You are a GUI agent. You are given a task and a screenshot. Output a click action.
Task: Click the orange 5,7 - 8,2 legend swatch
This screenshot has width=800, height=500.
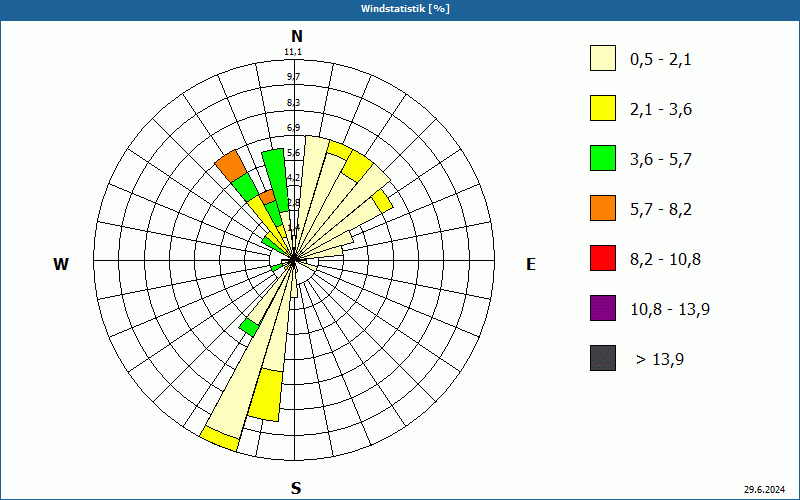tap(603, 208)
